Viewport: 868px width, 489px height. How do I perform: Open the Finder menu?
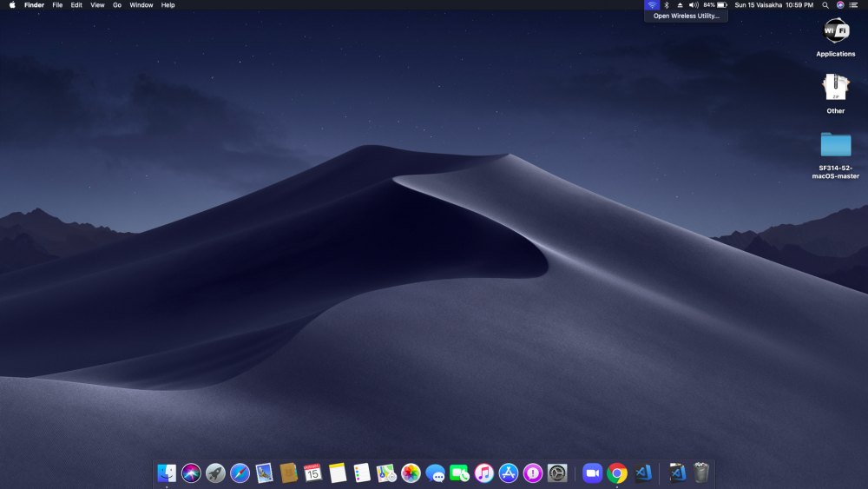tap(35, 5)
